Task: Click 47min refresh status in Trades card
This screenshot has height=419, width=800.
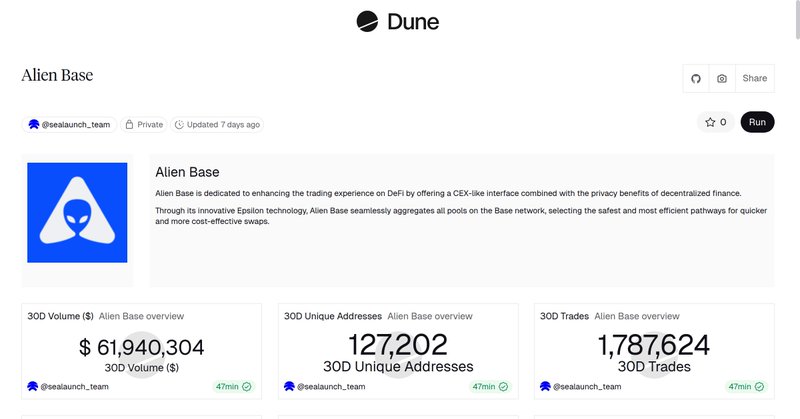Action: 746,387
